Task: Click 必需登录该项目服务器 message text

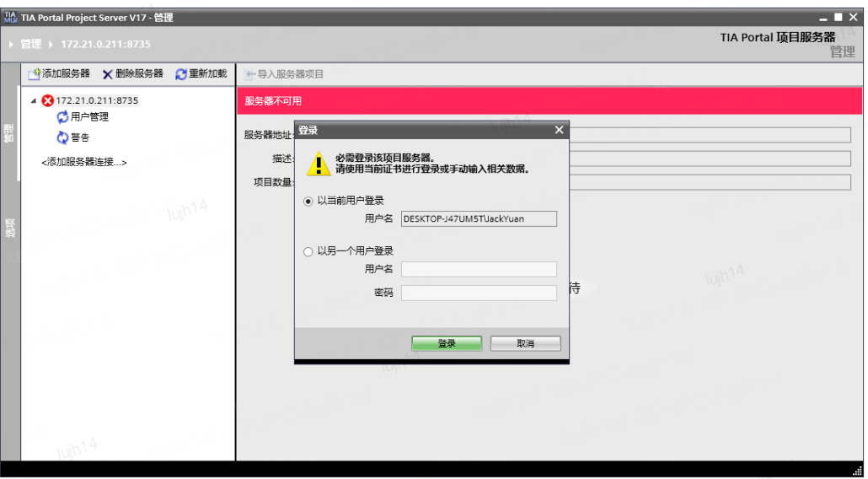Action: 385,158
